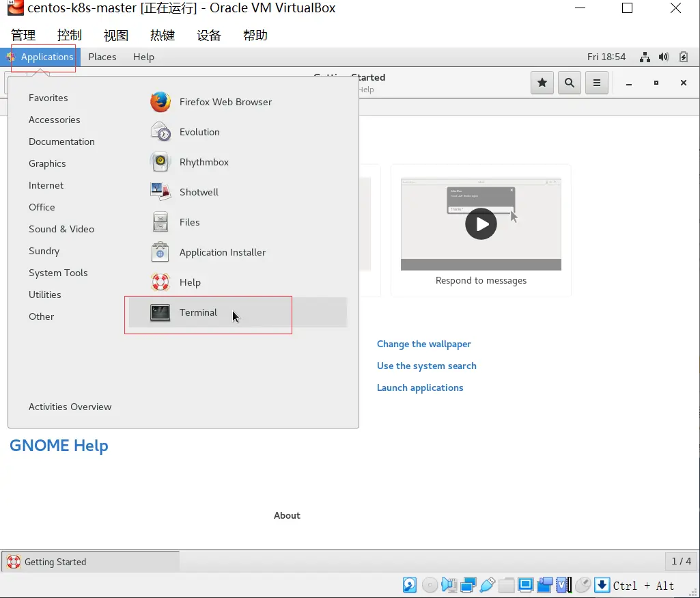Viewport: 700px width, 598px height.
Task: Play the Respond to messages video
Action: 481,223
